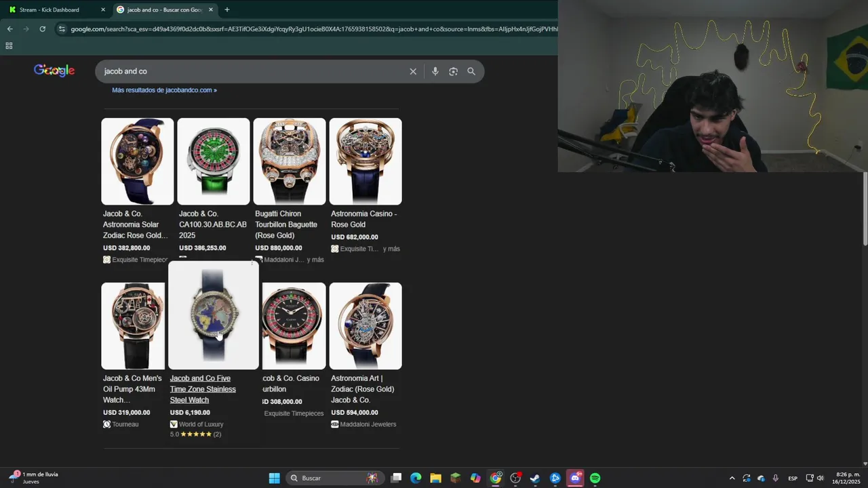Open the Windows Start menu
This screenshot has height=488, width=868.
click(274, 478)
